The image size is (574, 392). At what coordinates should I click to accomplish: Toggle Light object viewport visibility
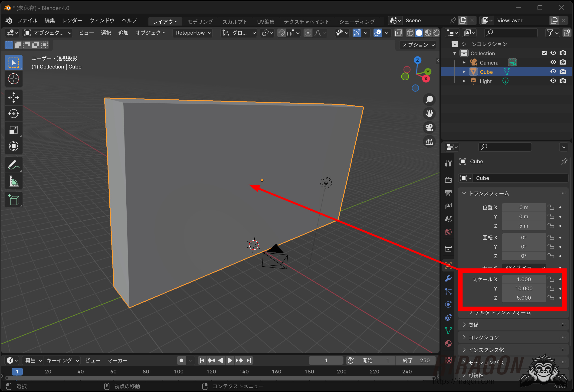coord(553,81)
